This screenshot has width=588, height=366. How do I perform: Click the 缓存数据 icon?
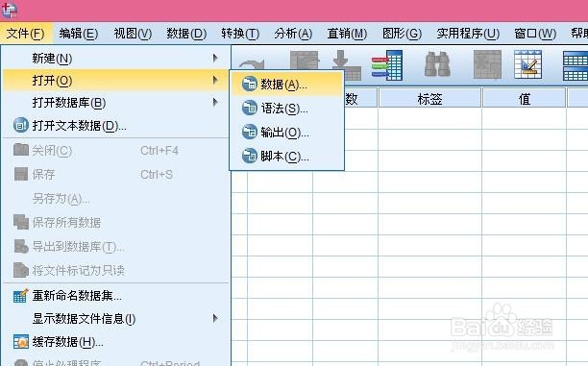tap(20, 342)
